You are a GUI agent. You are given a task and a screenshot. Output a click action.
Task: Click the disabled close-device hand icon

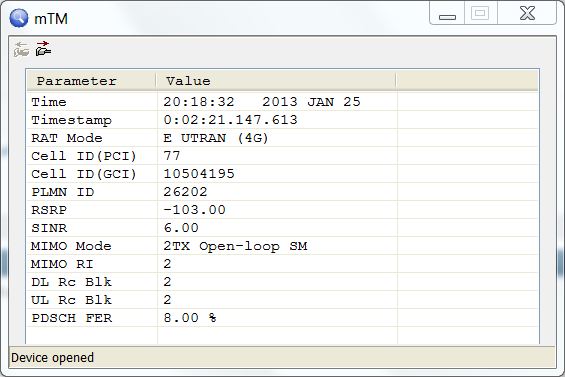click(x=21, y=49)
